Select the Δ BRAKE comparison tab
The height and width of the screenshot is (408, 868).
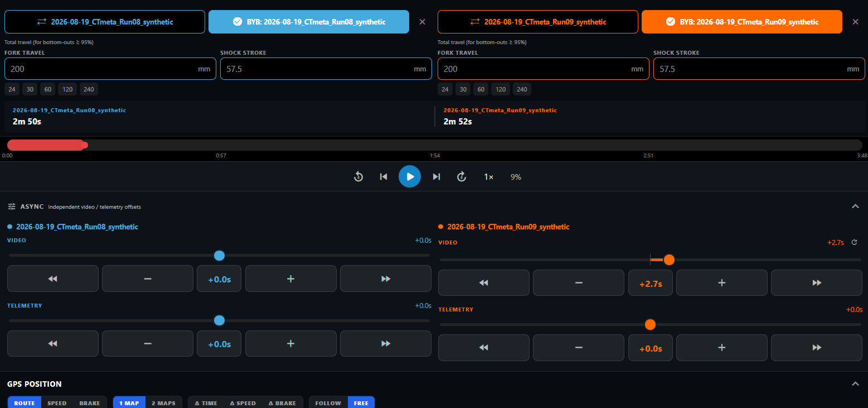(x=282, y=403)
